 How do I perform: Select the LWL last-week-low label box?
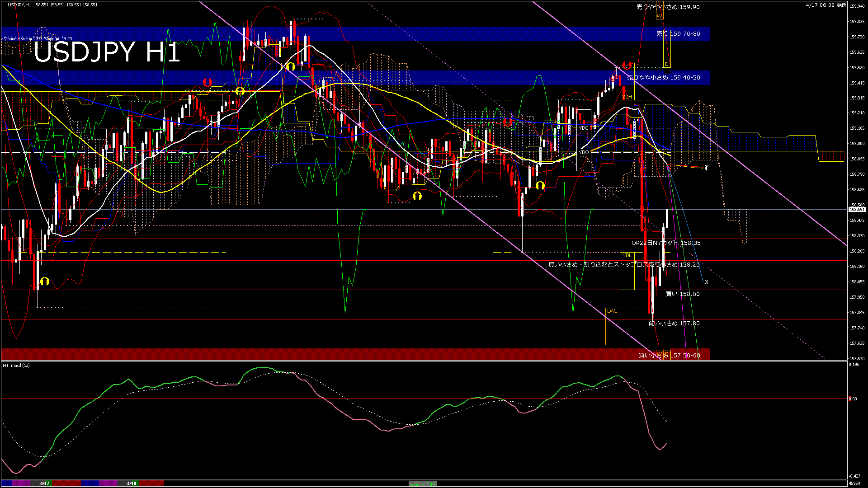612,311
